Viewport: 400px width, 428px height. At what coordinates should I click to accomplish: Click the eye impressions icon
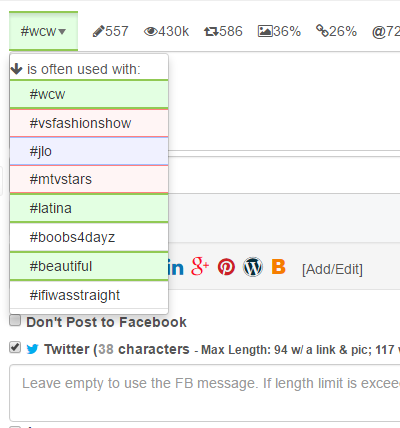[x=151, y=31]
